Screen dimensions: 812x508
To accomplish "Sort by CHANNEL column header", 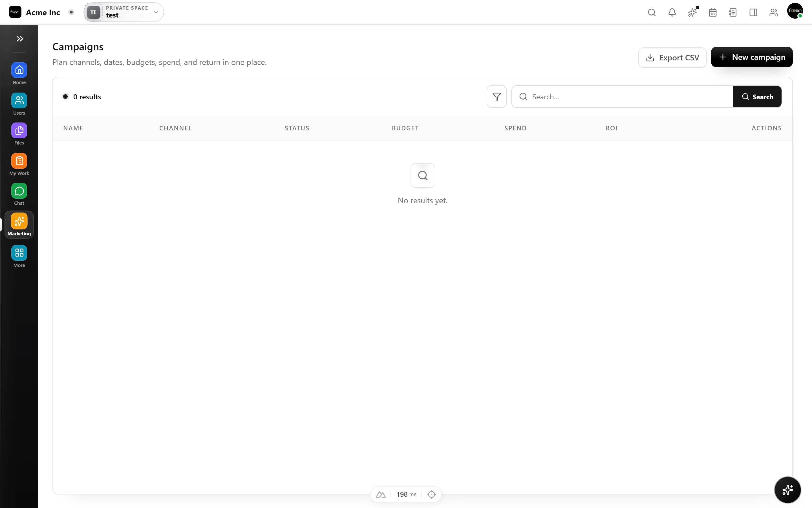I will pyautogui.click(x=175, y=128).
